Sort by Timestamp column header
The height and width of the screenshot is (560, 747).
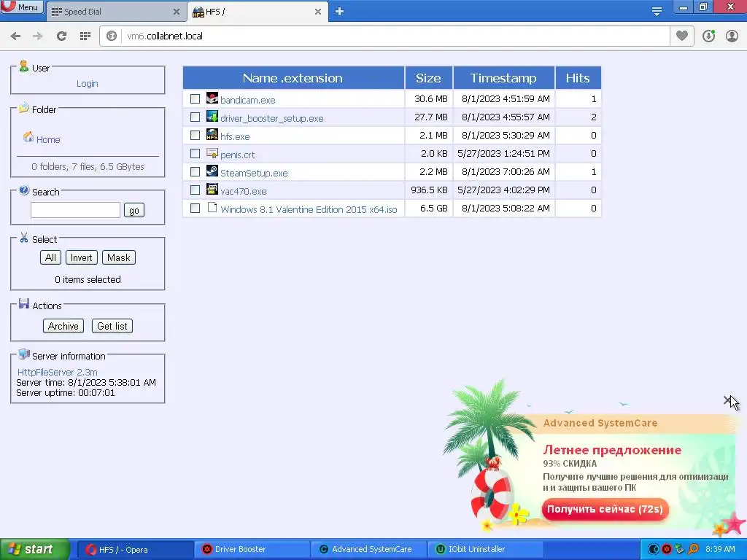(x=503, y=78)
